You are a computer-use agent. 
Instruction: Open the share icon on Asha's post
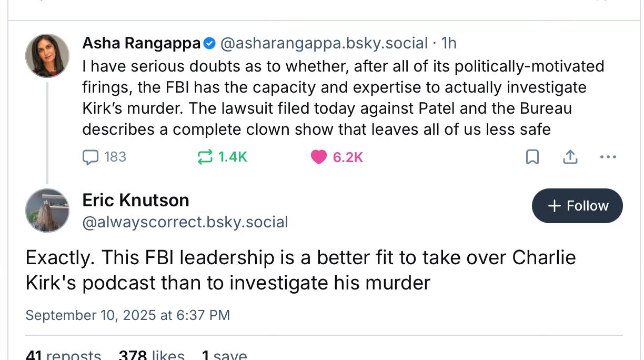tap(570, 157)
